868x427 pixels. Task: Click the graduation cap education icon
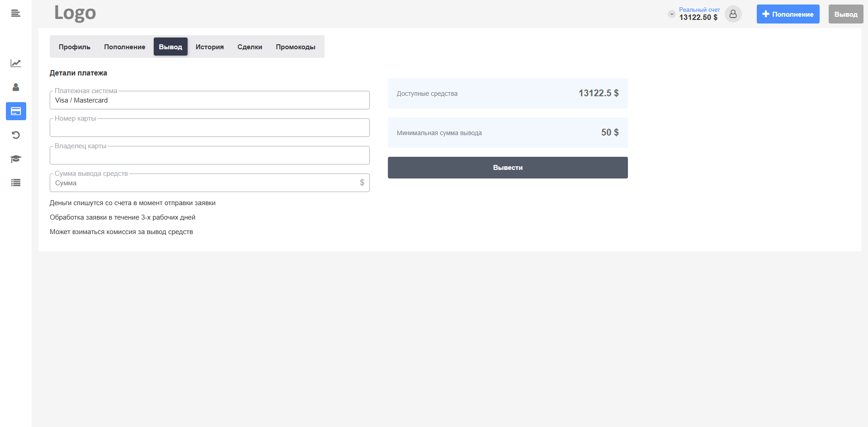[x=16, y=159]
